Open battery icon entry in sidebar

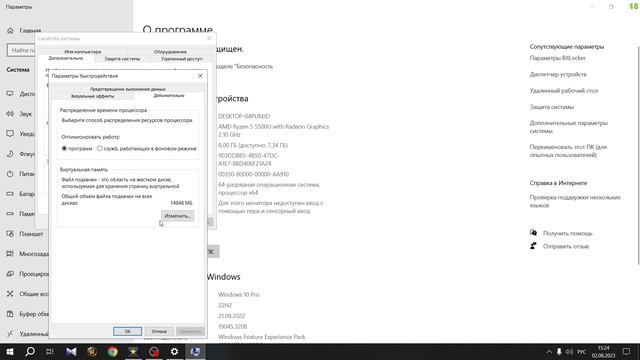click(x=10, y=193)
